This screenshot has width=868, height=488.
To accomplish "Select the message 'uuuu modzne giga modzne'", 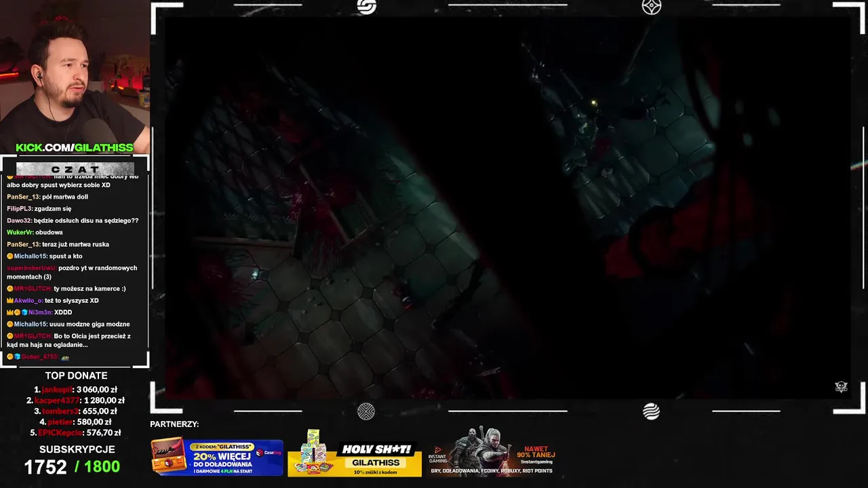I will 90,324.
